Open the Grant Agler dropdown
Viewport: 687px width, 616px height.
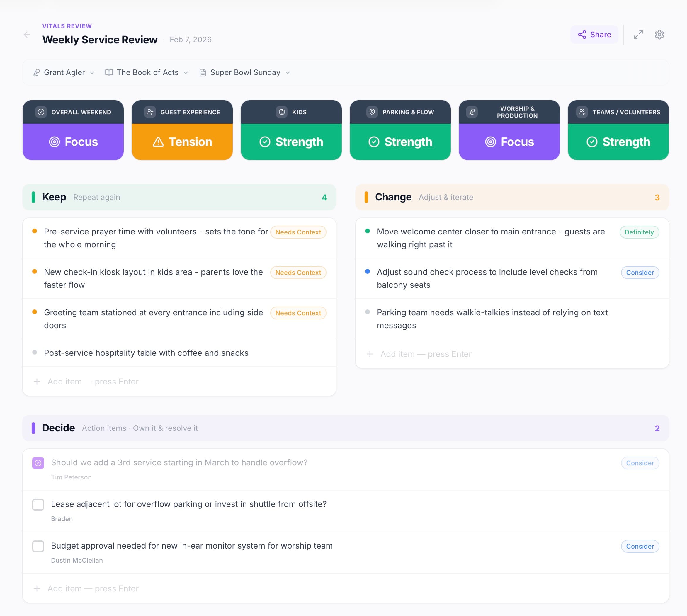pyautogui.click(x=63, y=72)
